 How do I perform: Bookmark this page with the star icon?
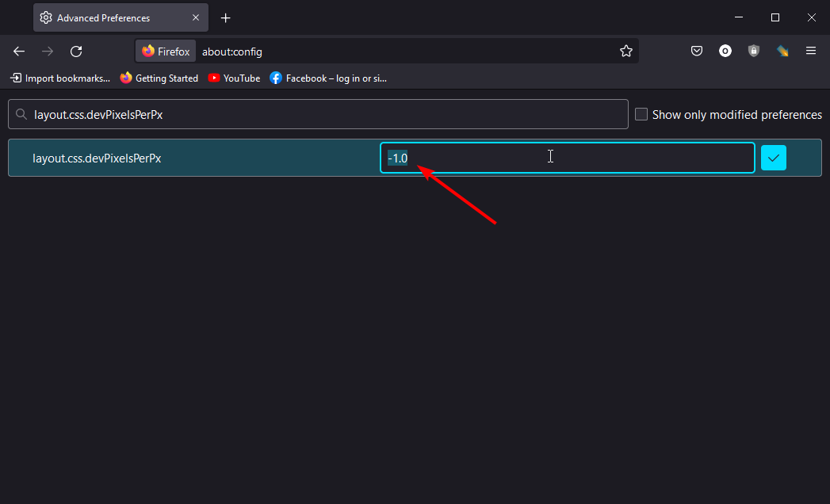pyautogui.click(x=626, y=52)
